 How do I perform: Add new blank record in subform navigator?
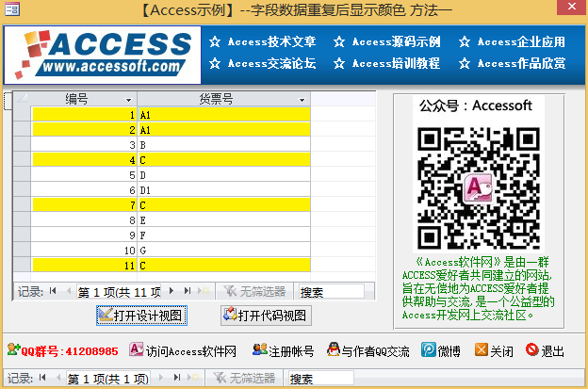204,291
